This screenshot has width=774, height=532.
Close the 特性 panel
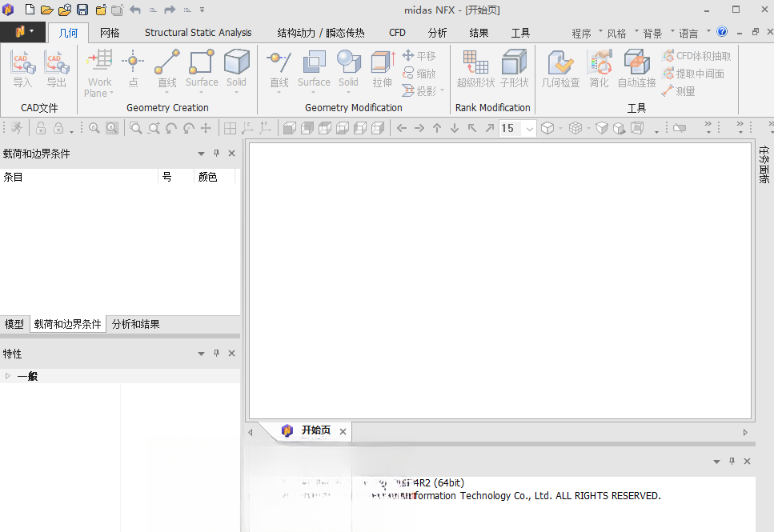[x=231, y=354]
